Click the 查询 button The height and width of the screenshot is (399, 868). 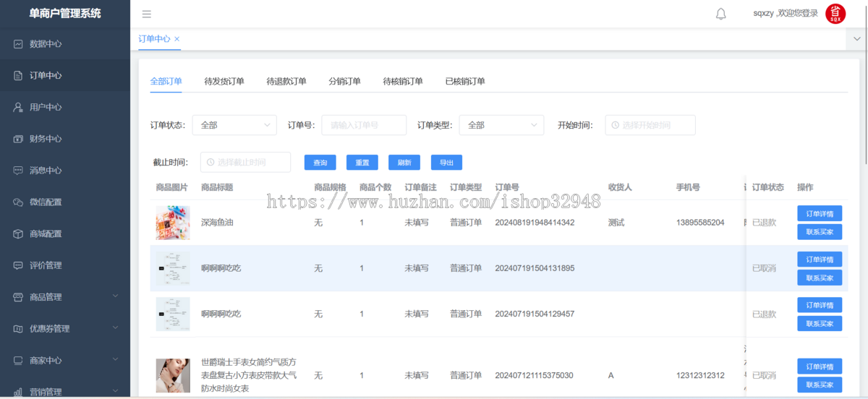320,163
